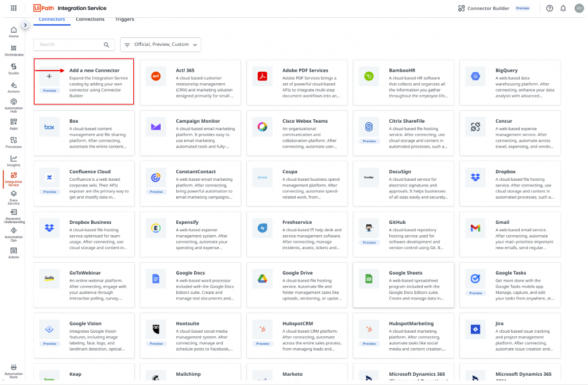The height and width of the screenshot is (385, 588).
Task: Select the GitHub connector icon
Action: (x=369, y=228)
